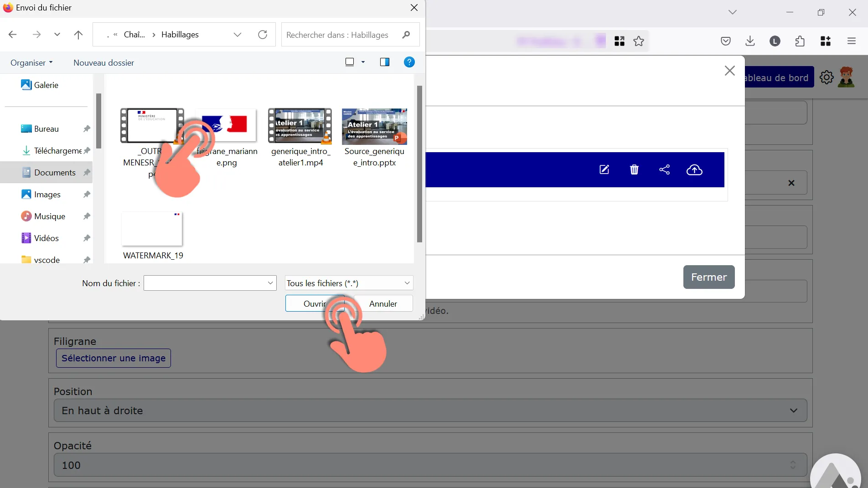Open the settings gear icon
This screenshot has height=488, width=868.
tap(827, 77)
